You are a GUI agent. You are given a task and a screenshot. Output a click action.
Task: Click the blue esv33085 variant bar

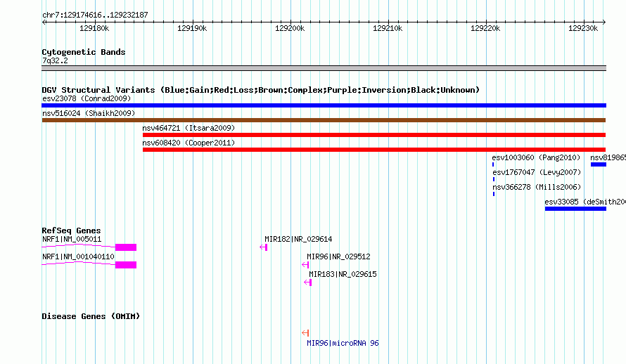click(575, 209)
